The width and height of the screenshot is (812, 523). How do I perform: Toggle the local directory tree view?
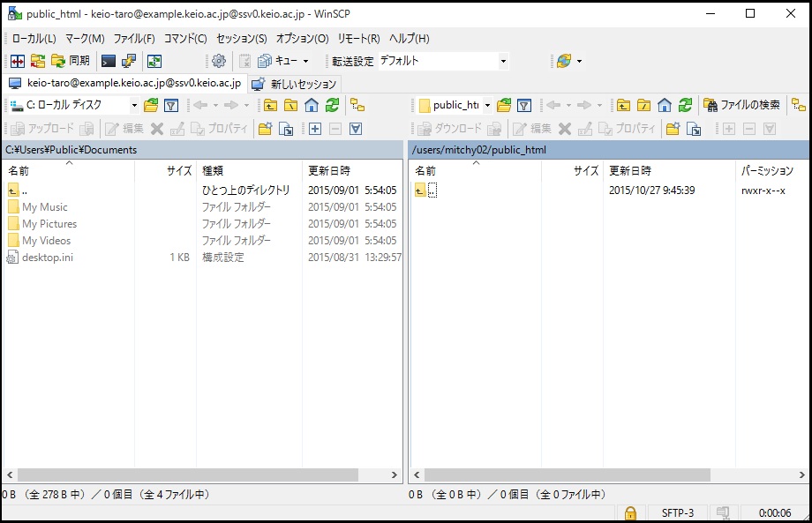click(357, 105)
